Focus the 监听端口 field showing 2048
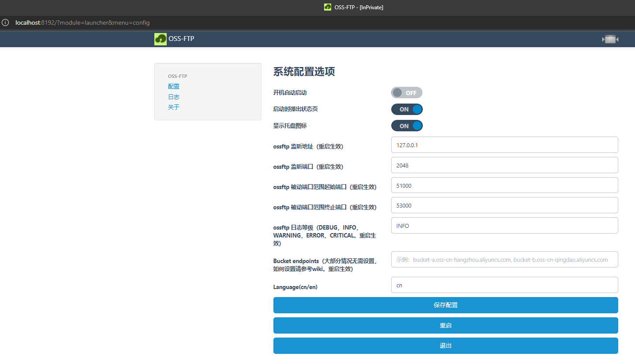Screen dimensions: 635x364 [504, 165]
